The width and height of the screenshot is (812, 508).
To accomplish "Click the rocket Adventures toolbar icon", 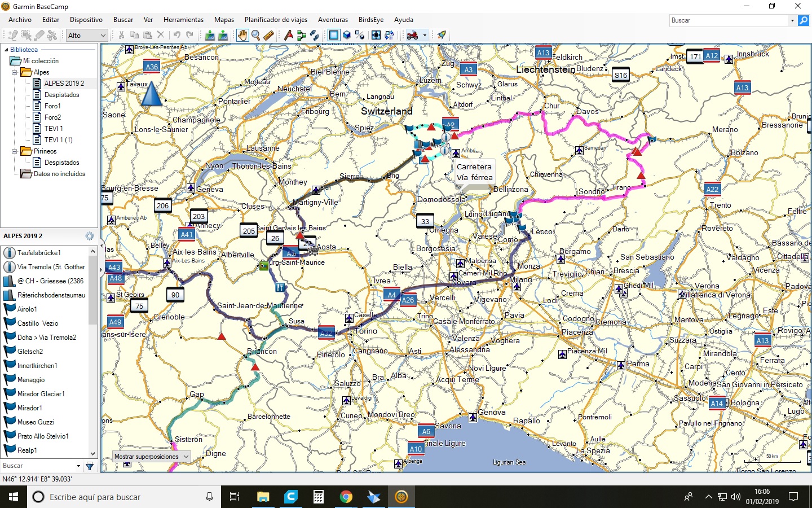I will [x=442, y=35].
